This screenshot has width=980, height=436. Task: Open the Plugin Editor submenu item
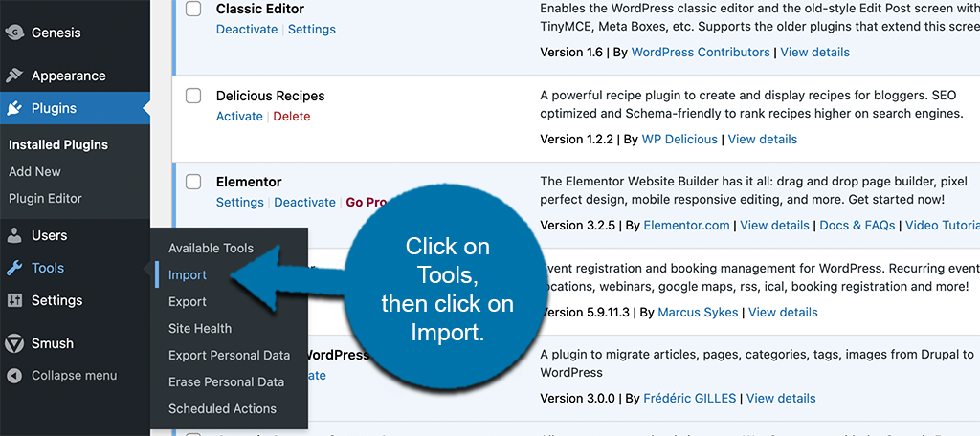point(46,199)
